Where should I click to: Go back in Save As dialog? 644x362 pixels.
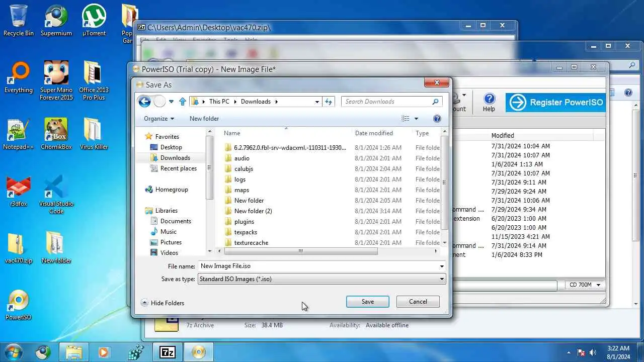pos(144,102)
